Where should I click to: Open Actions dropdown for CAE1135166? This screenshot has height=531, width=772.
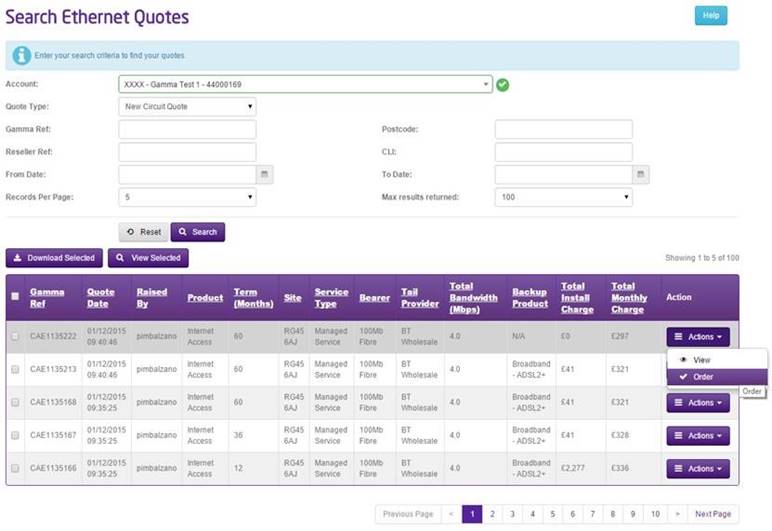click(x=698, y=469)
